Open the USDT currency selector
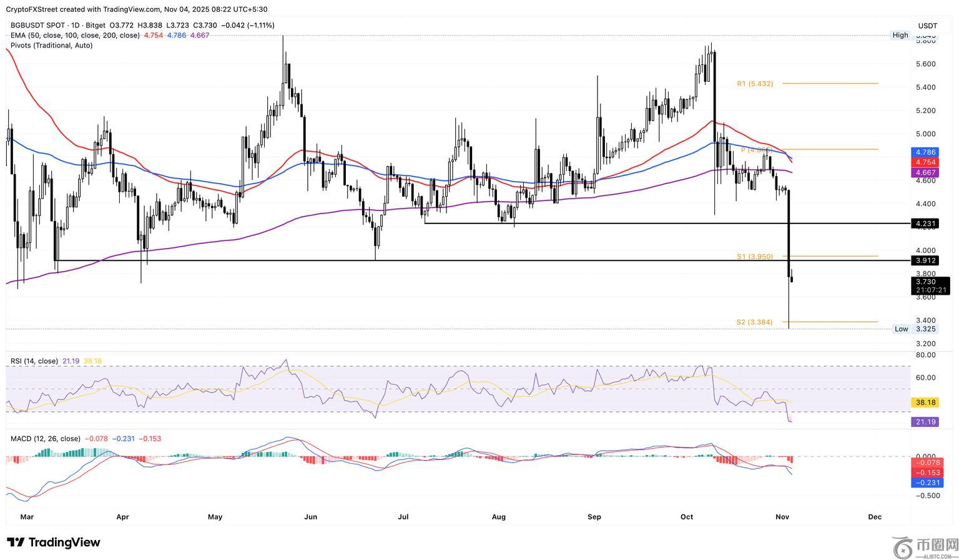 (927, 26)
